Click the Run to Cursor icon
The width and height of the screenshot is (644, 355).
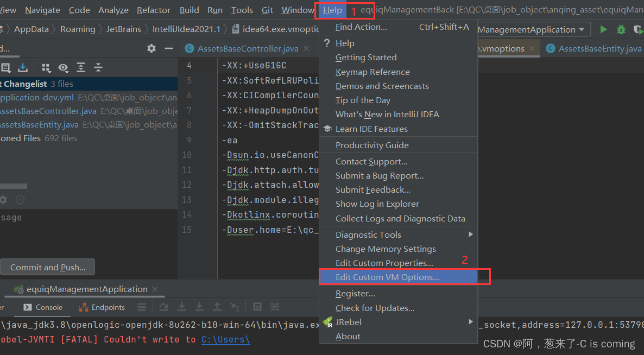[235, 307]
